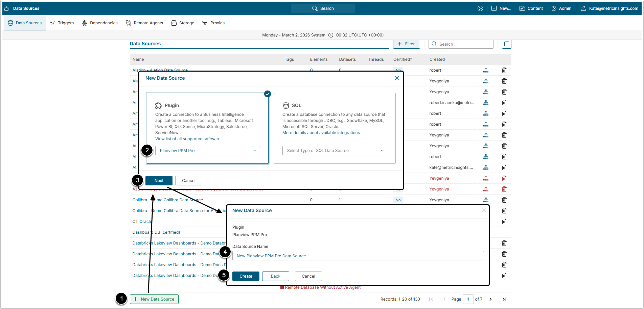Click the Create button

pos(246,276)
